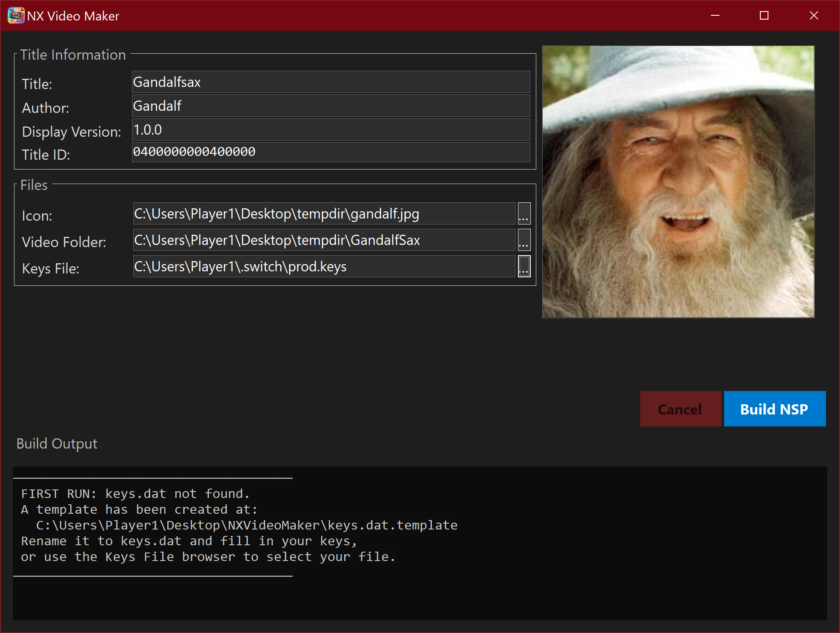Click the 'Author:' field label
Screen dimensions: 840x633
[x=45, y=108]
